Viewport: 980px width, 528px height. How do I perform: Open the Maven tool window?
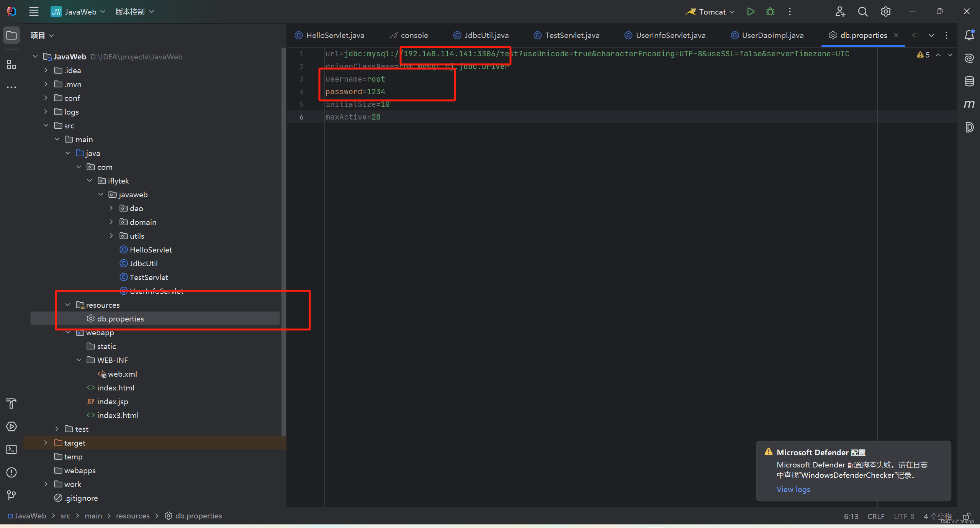click(969, 104)
